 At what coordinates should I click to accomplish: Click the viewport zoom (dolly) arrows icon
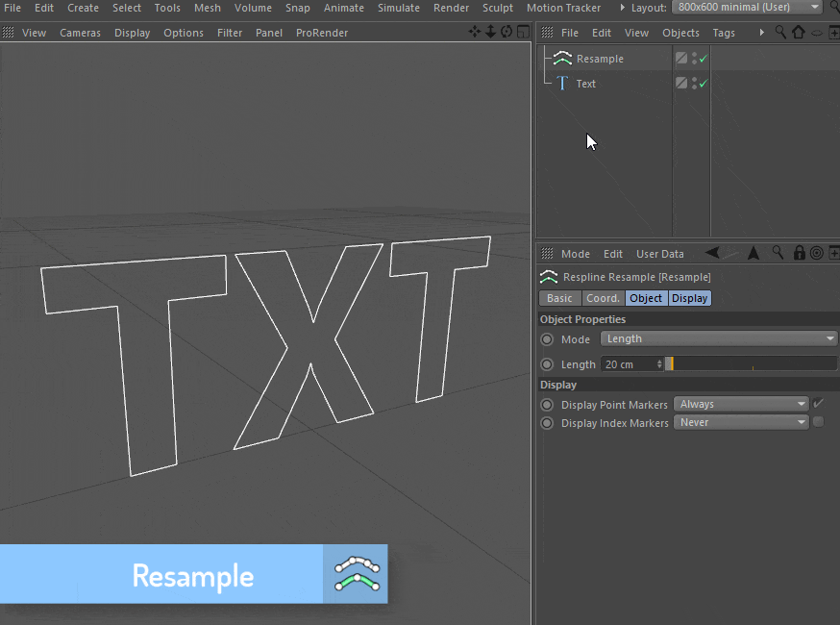pos(490,32)
